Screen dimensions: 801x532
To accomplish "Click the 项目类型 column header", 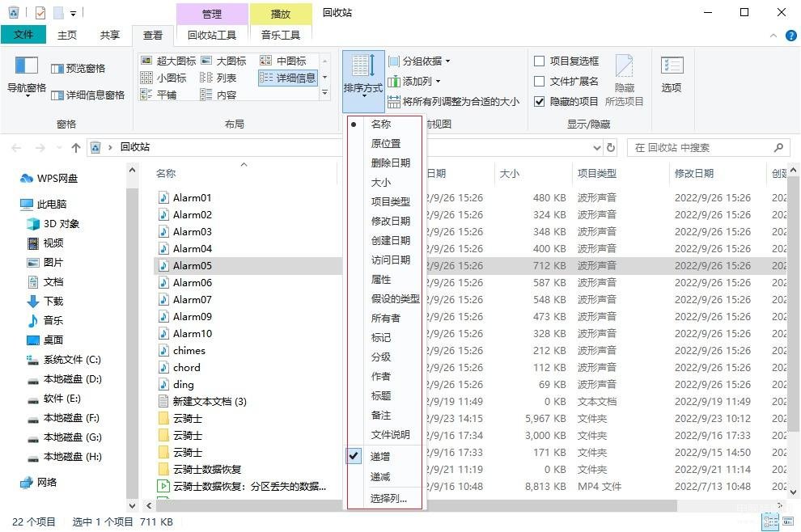I will pyautogui.click(x=620, y=173).
